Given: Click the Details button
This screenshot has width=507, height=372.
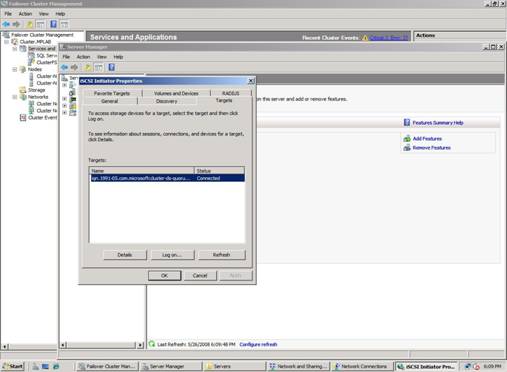Looking at the screenshot, I should click(125, 255).
